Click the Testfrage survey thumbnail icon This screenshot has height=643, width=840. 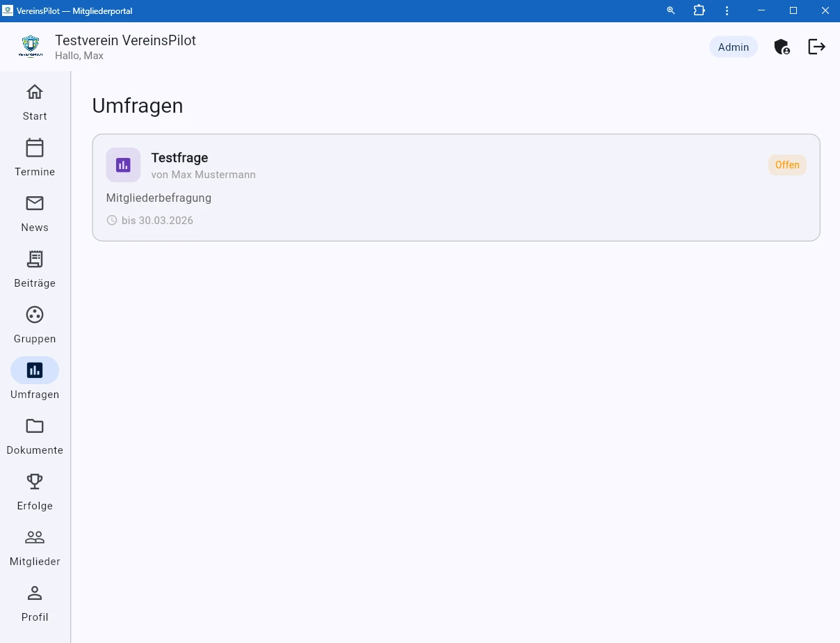tap(123, 165)
